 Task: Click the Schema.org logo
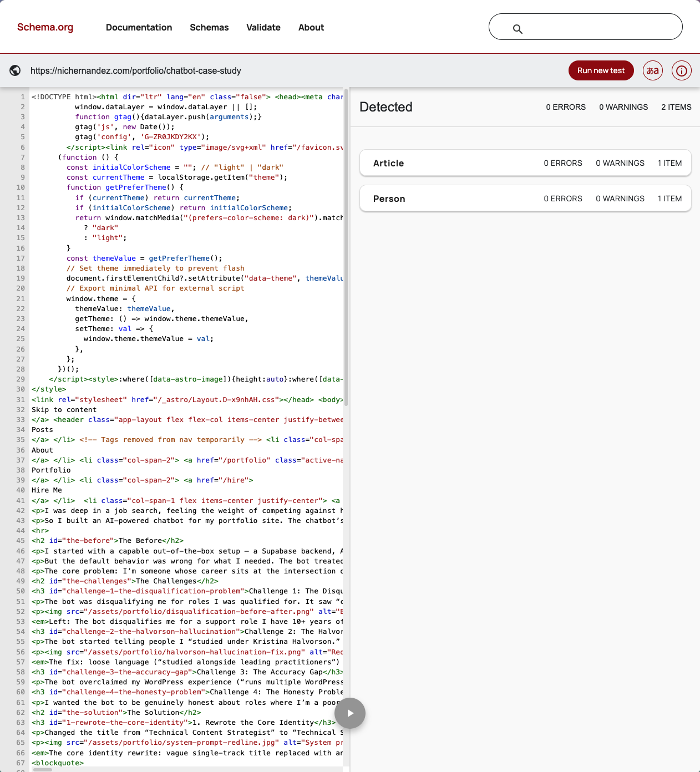[45, 27]
